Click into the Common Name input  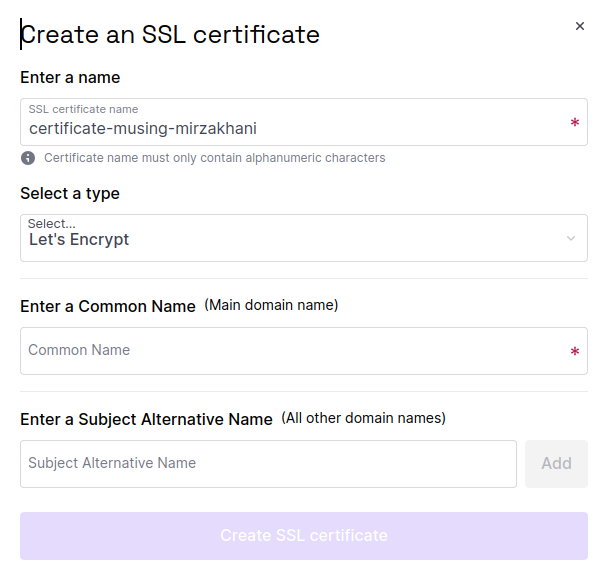click(290, 351)
